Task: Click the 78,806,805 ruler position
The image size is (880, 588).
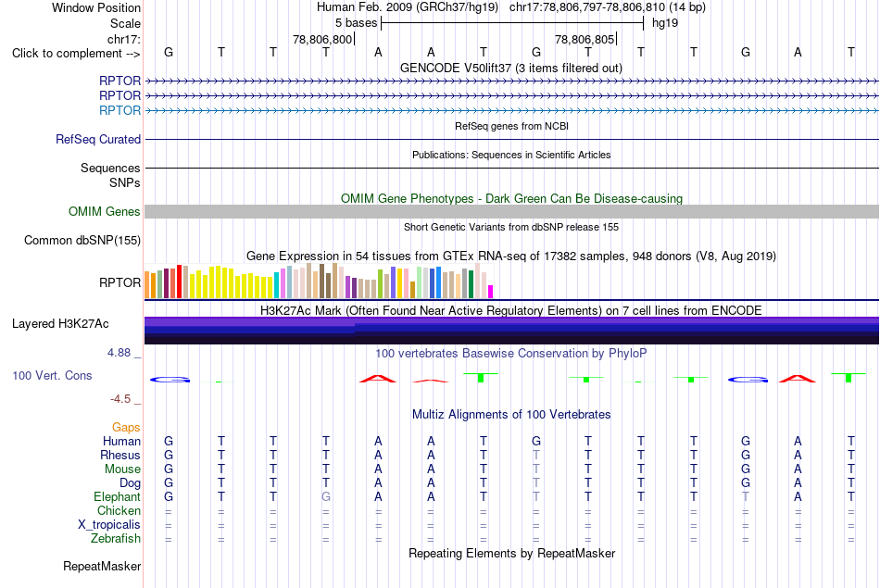Action: [x=585, y=39]
